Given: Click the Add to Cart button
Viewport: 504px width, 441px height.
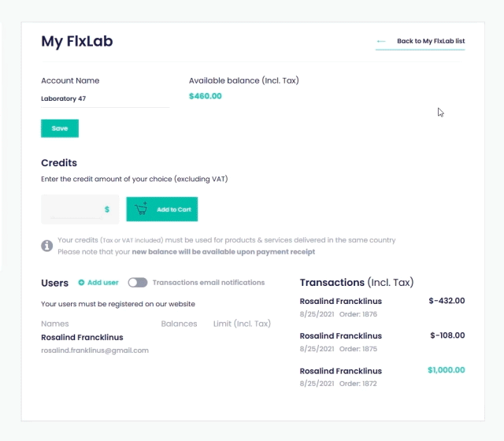Looking at the screenshot, I should point(162,209).
